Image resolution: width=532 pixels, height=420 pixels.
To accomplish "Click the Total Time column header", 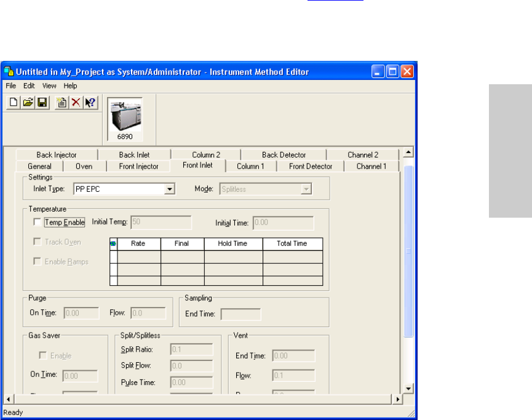I will (x=293, y=244).
